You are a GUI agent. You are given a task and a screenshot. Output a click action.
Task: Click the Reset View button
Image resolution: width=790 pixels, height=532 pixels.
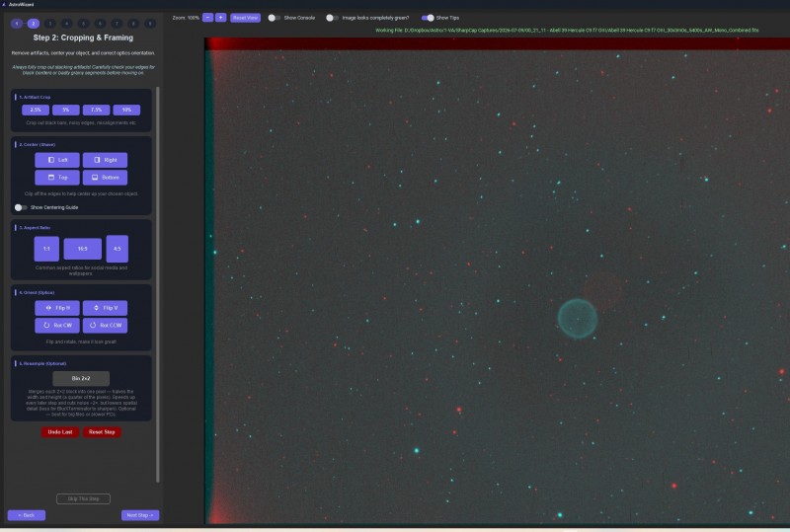(x=245, y=18)
